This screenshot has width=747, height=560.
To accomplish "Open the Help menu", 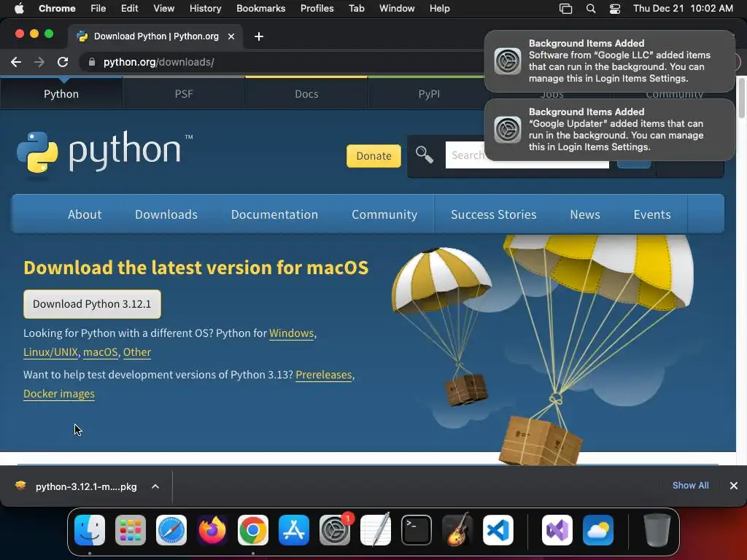I will [439, 9].
